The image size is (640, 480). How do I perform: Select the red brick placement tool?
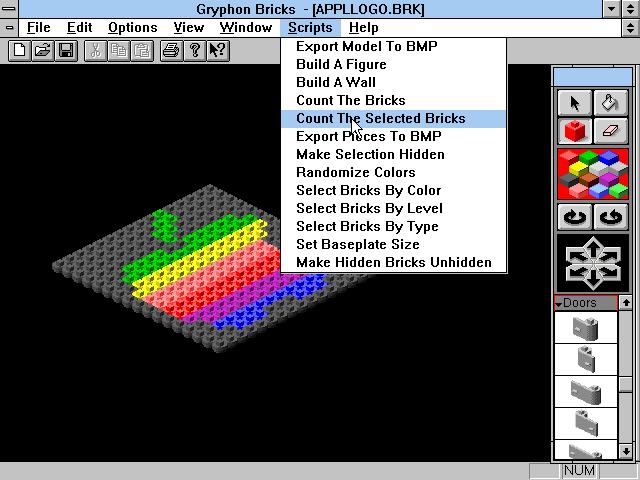pos(575,131)
